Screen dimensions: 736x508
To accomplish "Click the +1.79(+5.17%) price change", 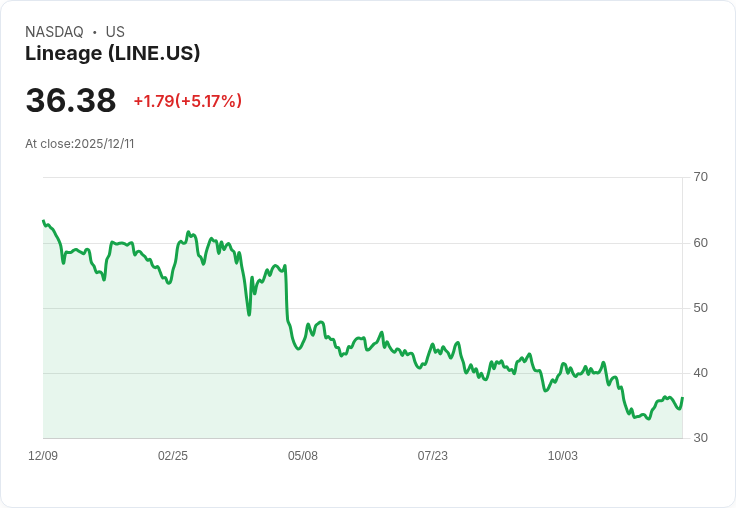I will point(188,101).
